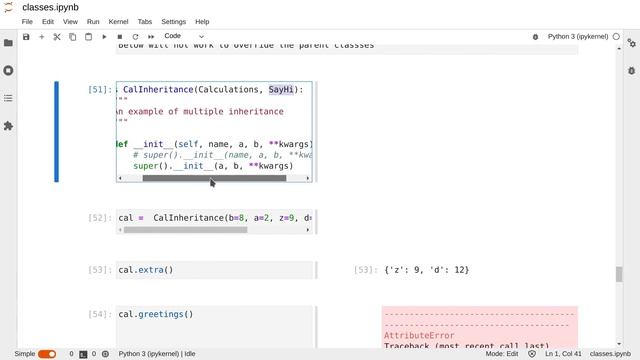The width and height of the screenshot is (640, 360).
Task: Click the Mode: Edit status text
Action: pyautogui.click(x=502, y=354)
